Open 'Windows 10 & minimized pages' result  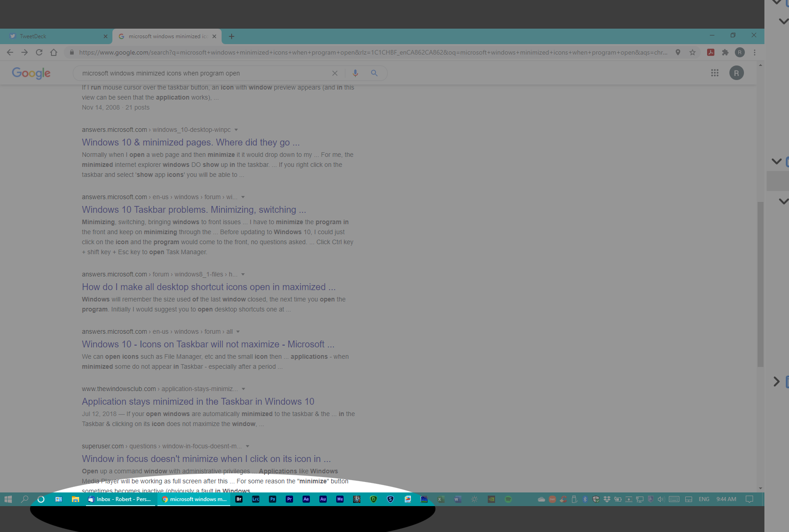191,142
